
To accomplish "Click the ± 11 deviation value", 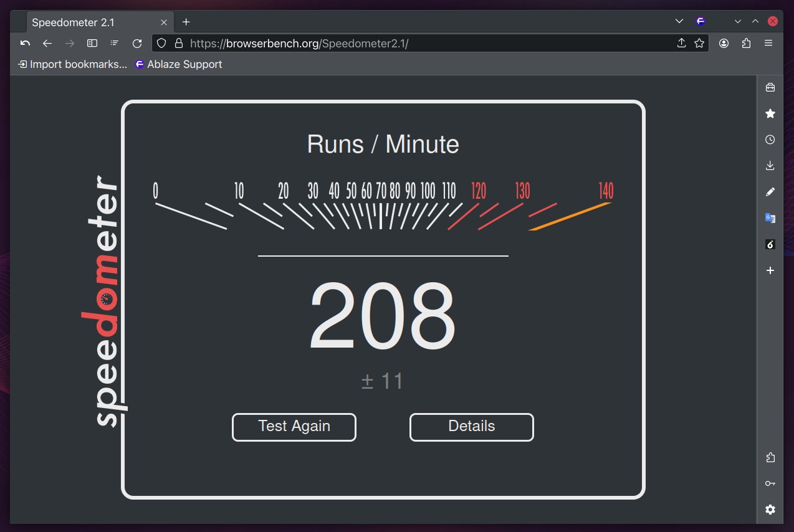I will point(383,381).
